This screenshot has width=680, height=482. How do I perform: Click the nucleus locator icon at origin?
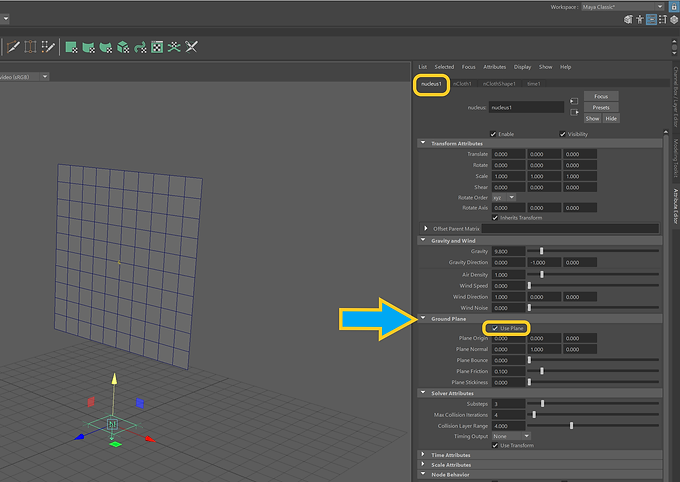coord(112,424)
